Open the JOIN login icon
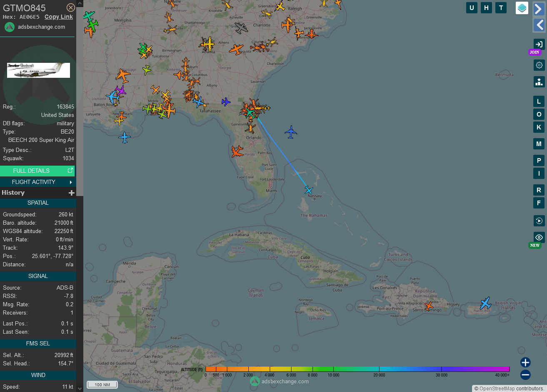The image size is (547, 392). click(539, 45)
